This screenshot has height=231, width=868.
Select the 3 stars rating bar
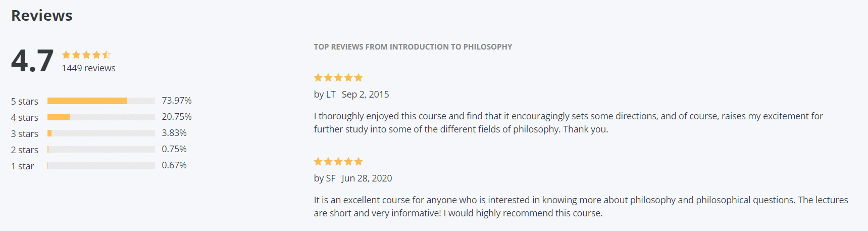click(101, 133)
